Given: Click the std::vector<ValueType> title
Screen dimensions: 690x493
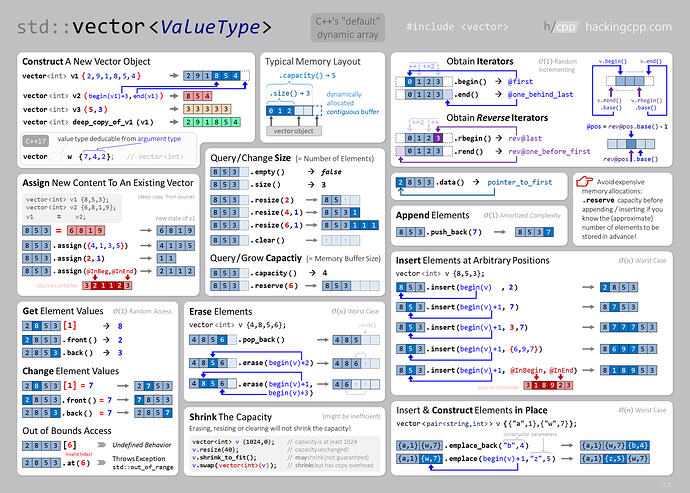Looking at the screenshot, I should pyautogui.click(x=144, y=27).
